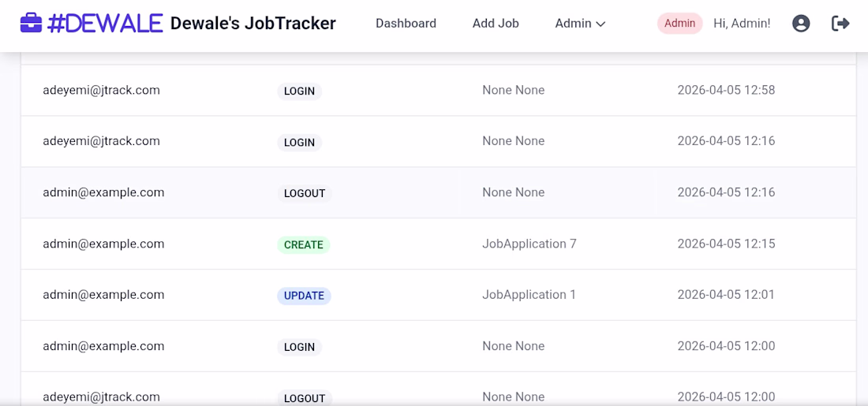This screenshot has width=868, height=406.
Task: Select the JobApplication 7 entry
Action: pyautogui.click(x=529, y=244)
